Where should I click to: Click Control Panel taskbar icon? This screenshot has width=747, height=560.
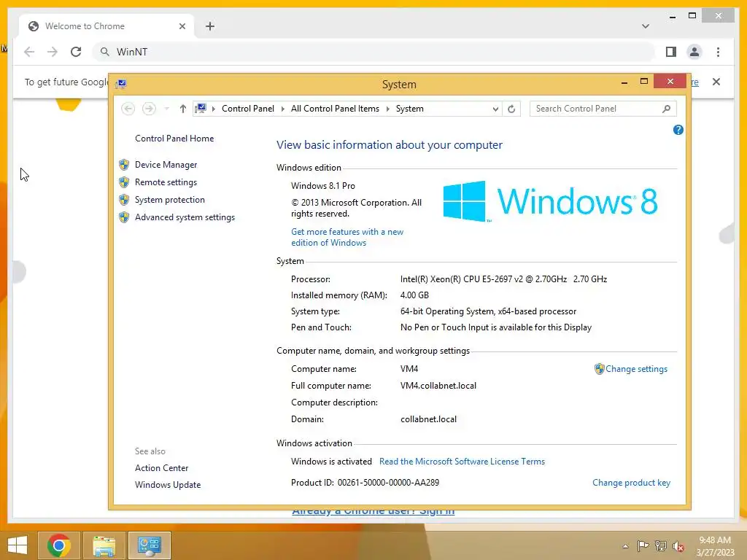coord(150,545)
